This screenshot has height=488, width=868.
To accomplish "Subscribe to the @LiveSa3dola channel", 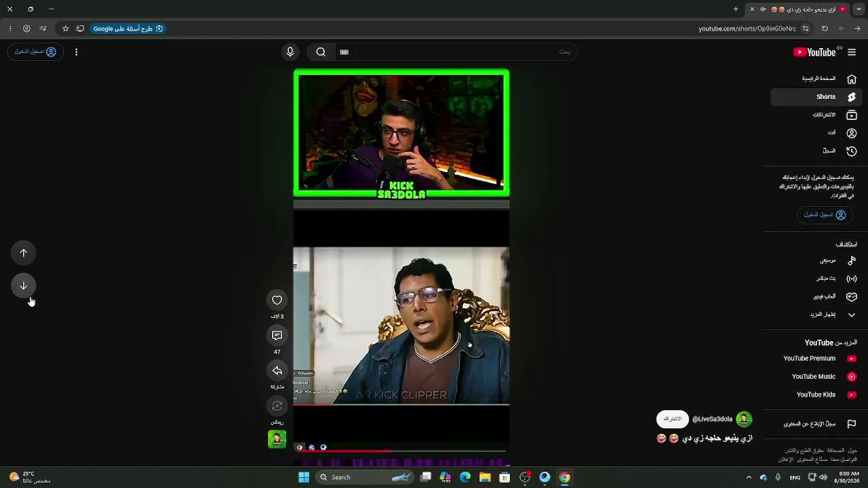I will click(x=673, y=420).
